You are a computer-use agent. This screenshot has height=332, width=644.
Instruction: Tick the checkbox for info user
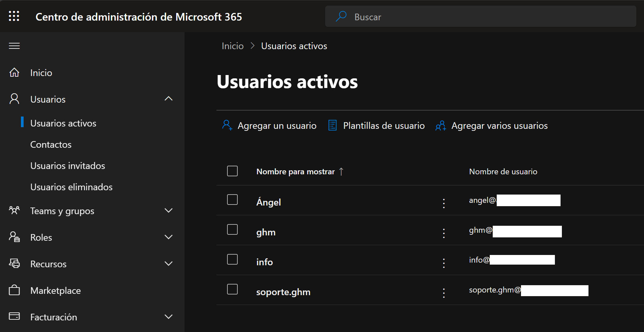click(232, 259)
